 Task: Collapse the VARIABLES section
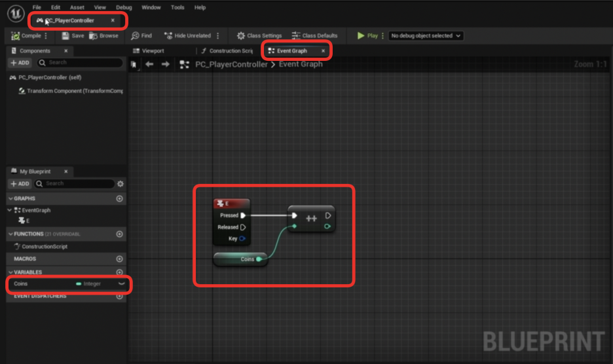click(x=10, y=272)
